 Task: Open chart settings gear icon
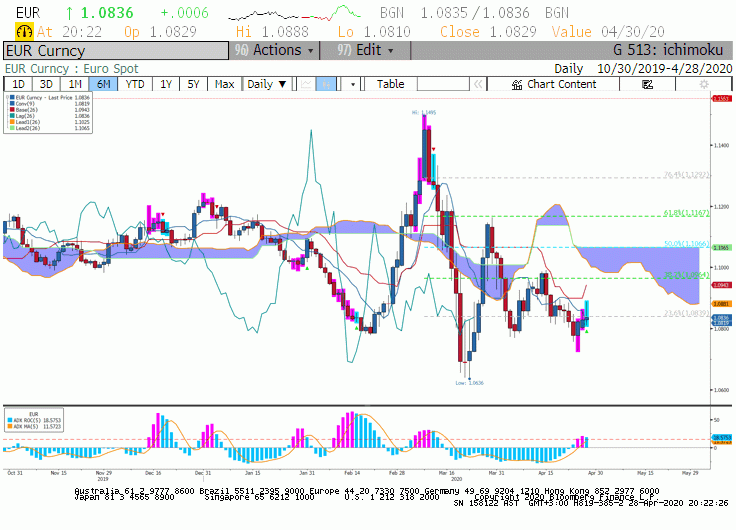pos(703,84)
